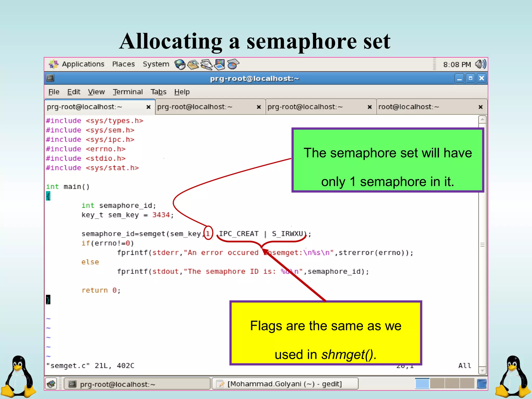532x399 pixels.
Task: Switch to Mohammad.Golyani gedit taskbar window
Action: click(285, 384)
